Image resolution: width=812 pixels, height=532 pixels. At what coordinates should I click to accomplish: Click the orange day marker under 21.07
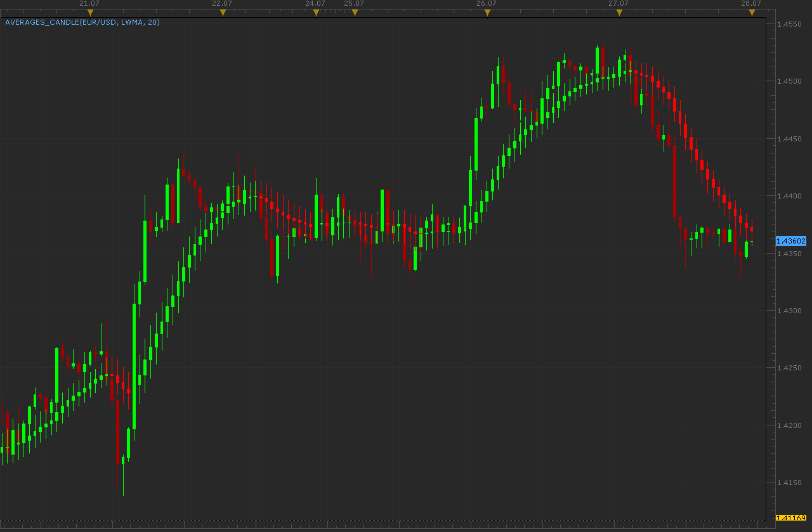(90, 13)
